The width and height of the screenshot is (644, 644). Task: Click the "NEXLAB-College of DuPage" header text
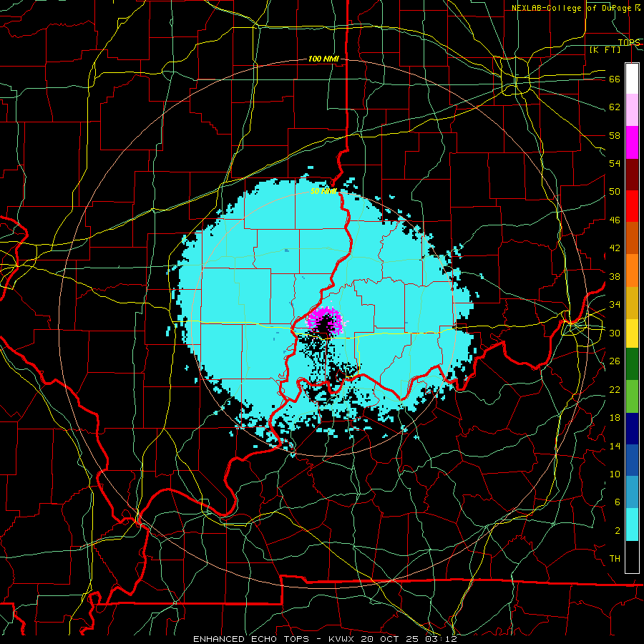[x=572, y=8]
